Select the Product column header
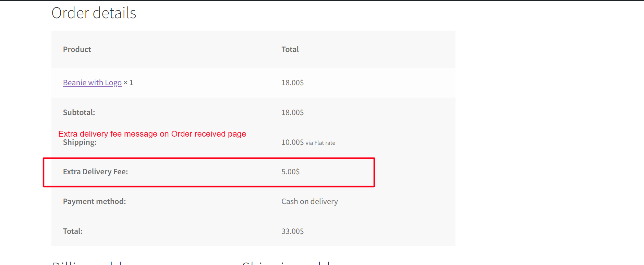Viewport: 644px width, 265px height. click(77, 49)
